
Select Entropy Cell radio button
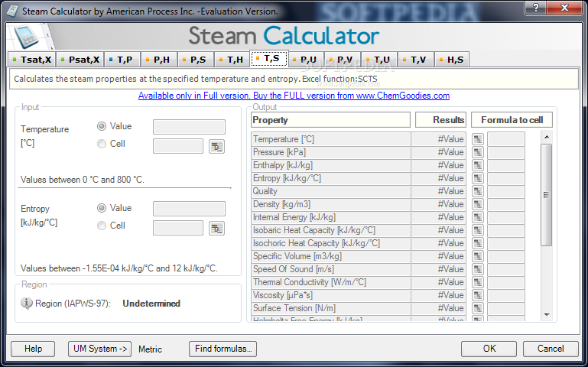(101, 226)
